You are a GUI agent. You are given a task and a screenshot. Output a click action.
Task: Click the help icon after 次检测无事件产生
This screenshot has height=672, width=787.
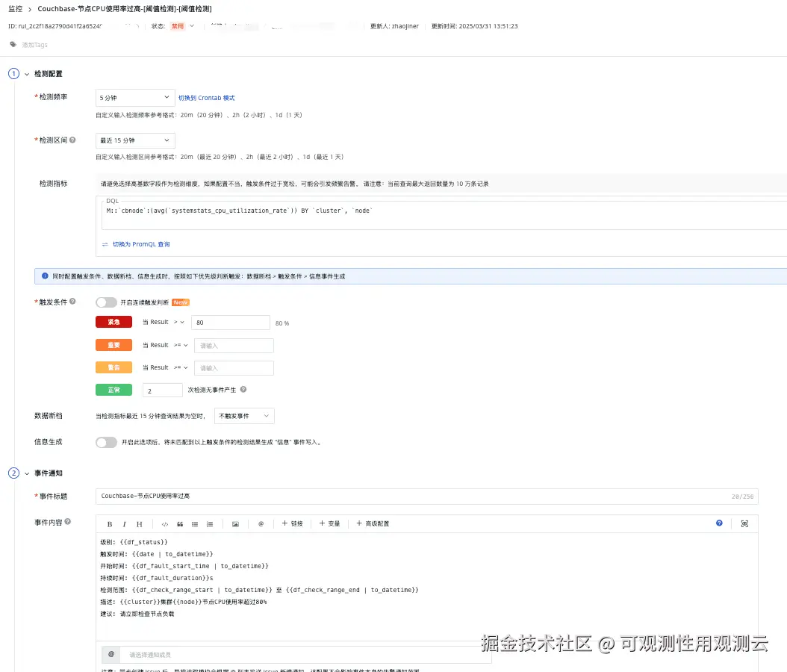pos(243,390)
